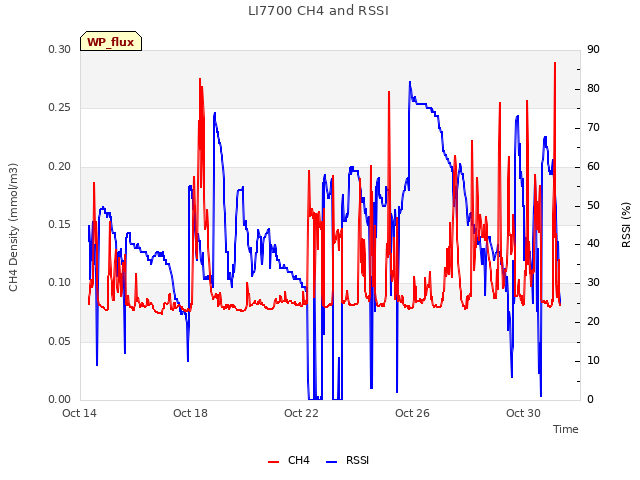
Task: Click the 90 right axis value
Action: coord(593,50)
